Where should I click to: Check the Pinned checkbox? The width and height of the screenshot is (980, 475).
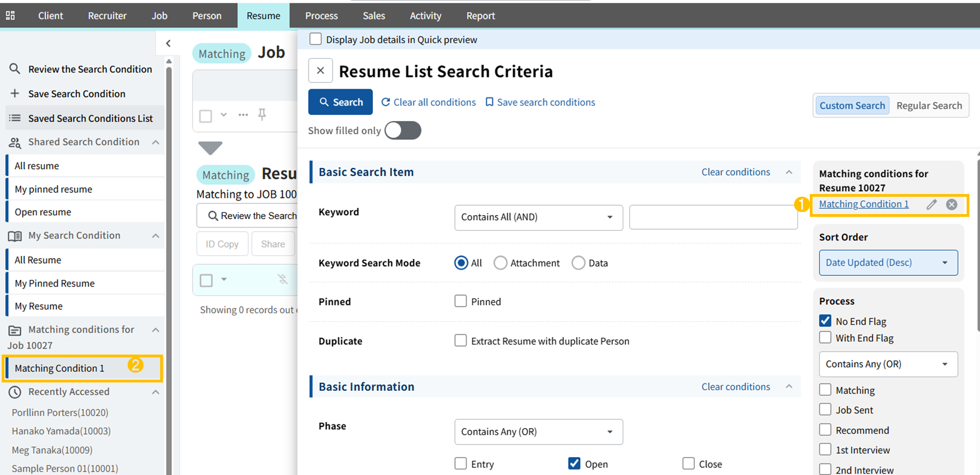tap(460, 302)
